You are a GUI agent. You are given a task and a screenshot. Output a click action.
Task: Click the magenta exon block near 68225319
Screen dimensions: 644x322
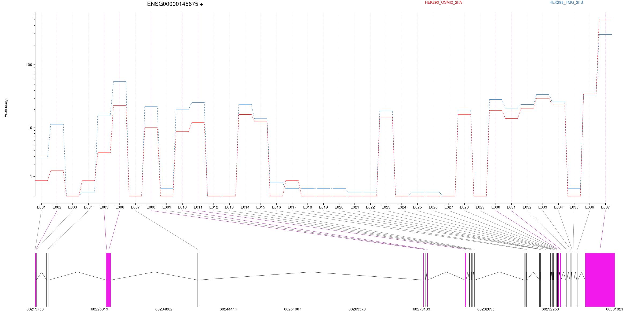point(109,280)
